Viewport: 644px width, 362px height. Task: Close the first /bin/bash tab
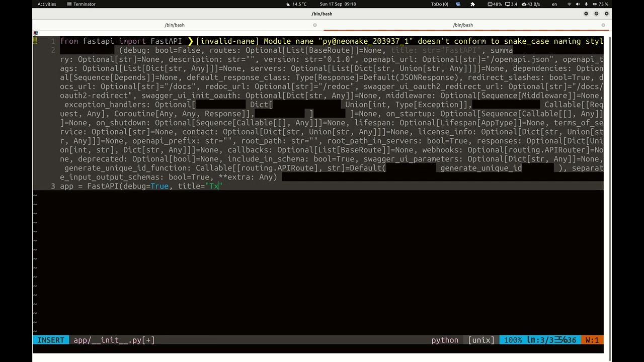tap(315, 25)
